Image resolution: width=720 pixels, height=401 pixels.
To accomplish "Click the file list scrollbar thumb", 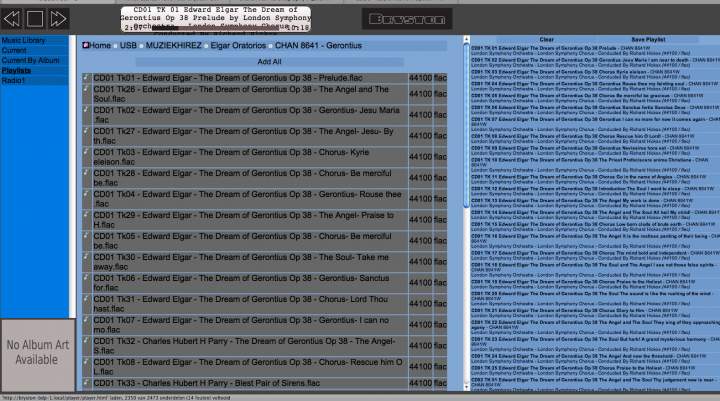I will point(467,125).
